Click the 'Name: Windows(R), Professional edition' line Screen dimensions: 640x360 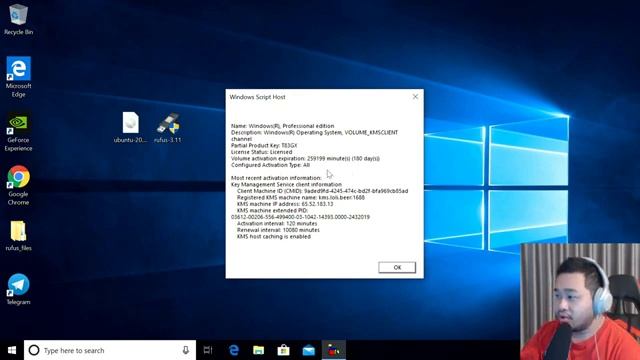click(x=282, y=126)
